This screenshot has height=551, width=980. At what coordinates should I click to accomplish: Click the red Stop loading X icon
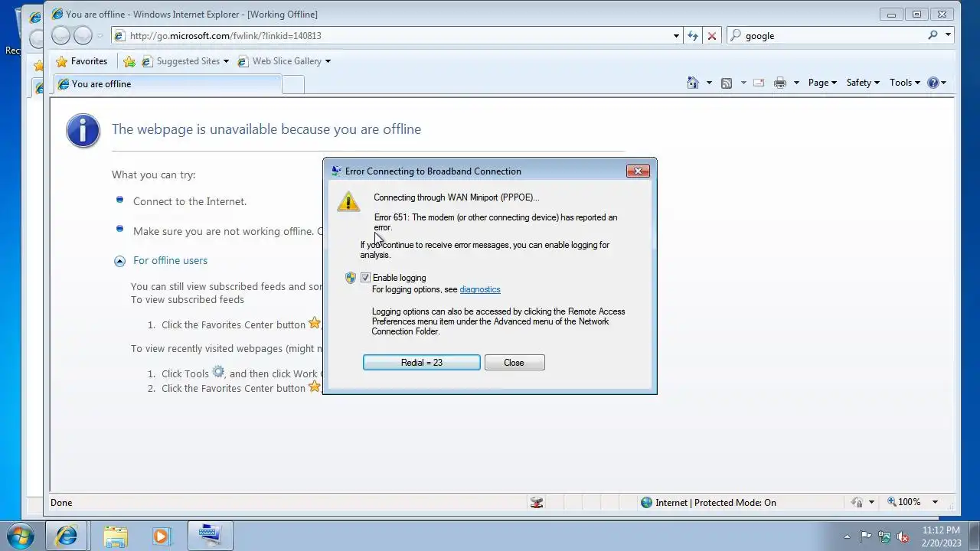tap(712, 35)
